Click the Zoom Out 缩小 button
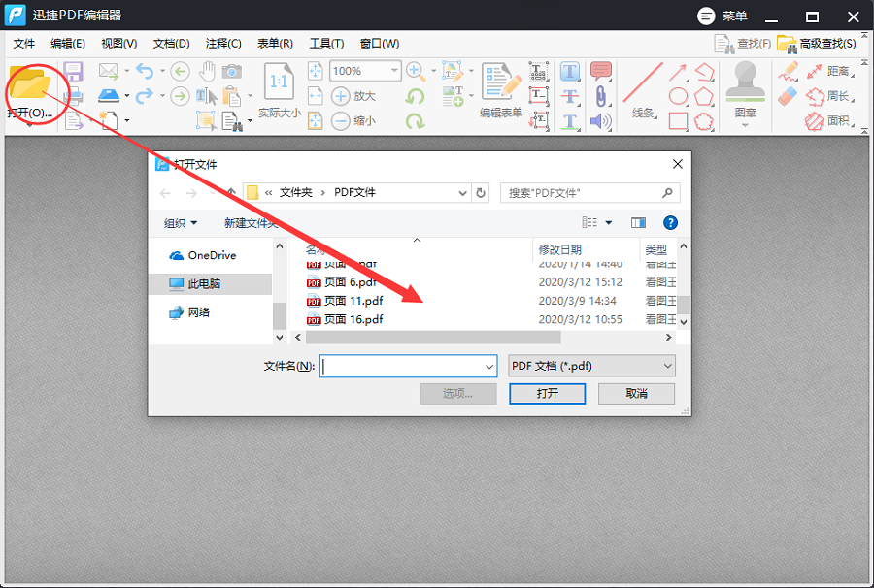The image size is (874, 588). 353,121
